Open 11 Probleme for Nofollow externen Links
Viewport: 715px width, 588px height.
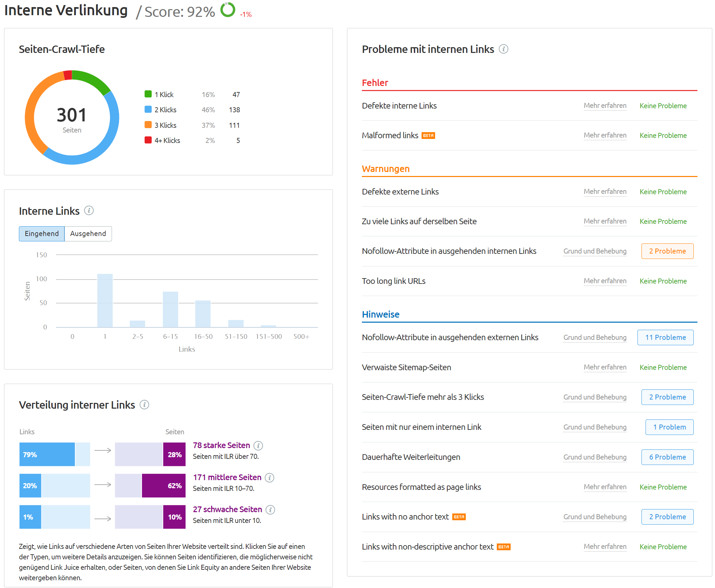(665, 337)
